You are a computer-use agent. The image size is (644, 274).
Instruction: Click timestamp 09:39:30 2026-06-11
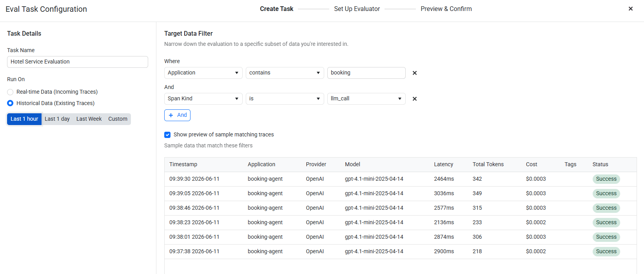tap(194, 179)
